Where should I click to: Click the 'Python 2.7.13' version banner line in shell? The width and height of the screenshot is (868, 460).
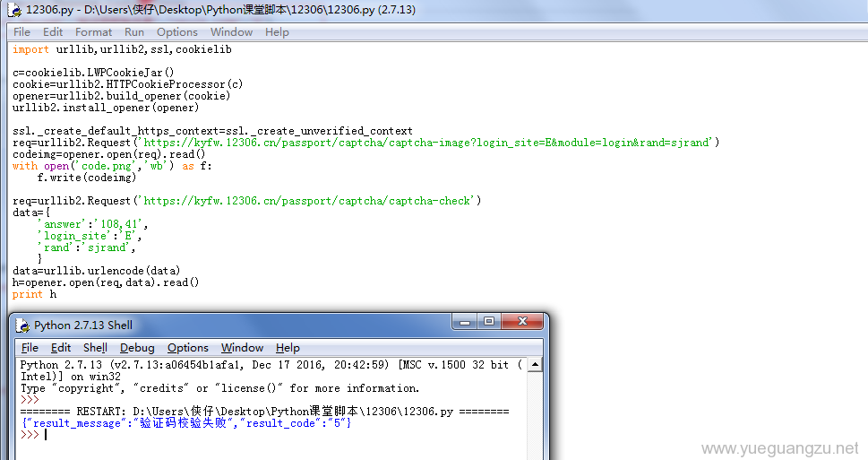tap(271, 365)
